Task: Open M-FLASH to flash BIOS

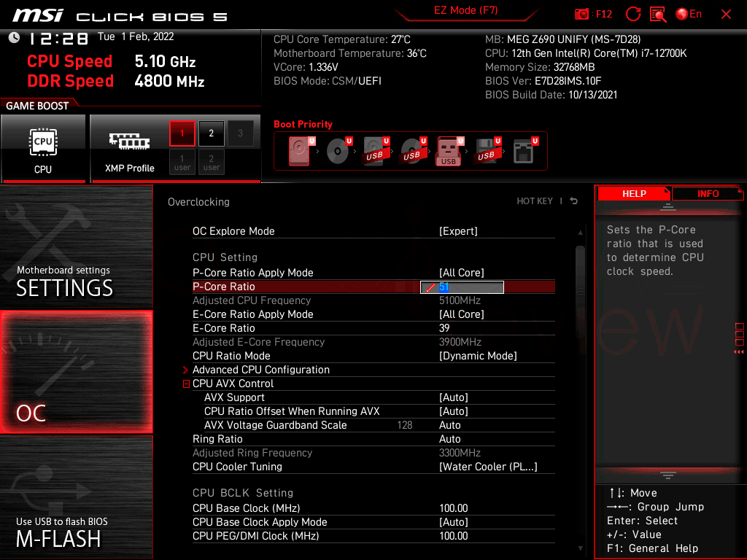Action: coord(76,497)
